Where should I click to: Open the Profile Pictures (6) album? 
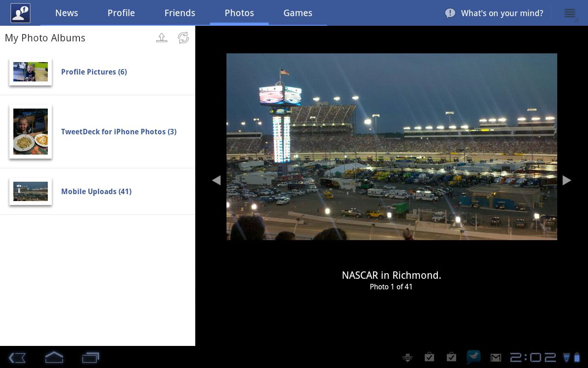click(x=94, y=72)
